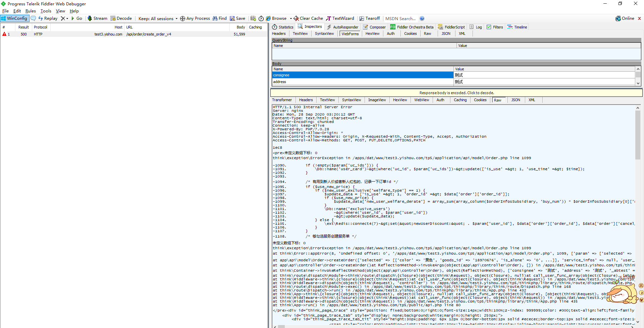Viewport: 644px width, 328px height.
Task: Select session 1 with 500 result
Action: pos(134,34)
